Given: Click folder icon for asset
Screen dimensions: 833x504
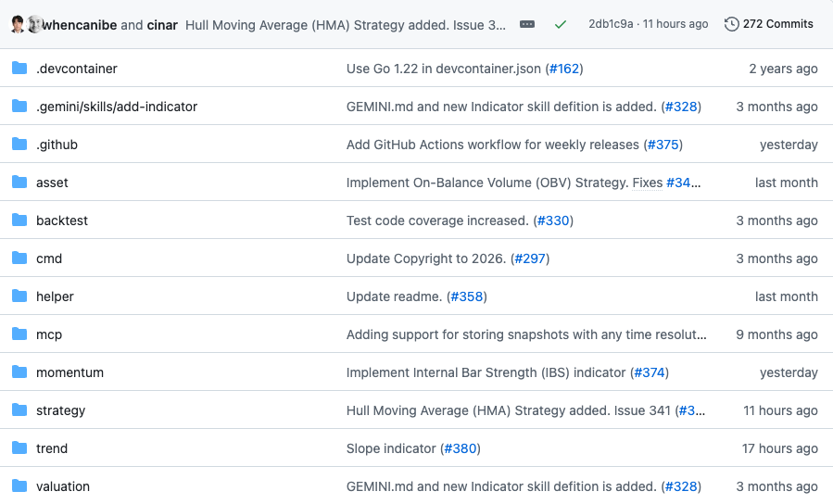Looking at the screenshot, I should coord(19,183).
